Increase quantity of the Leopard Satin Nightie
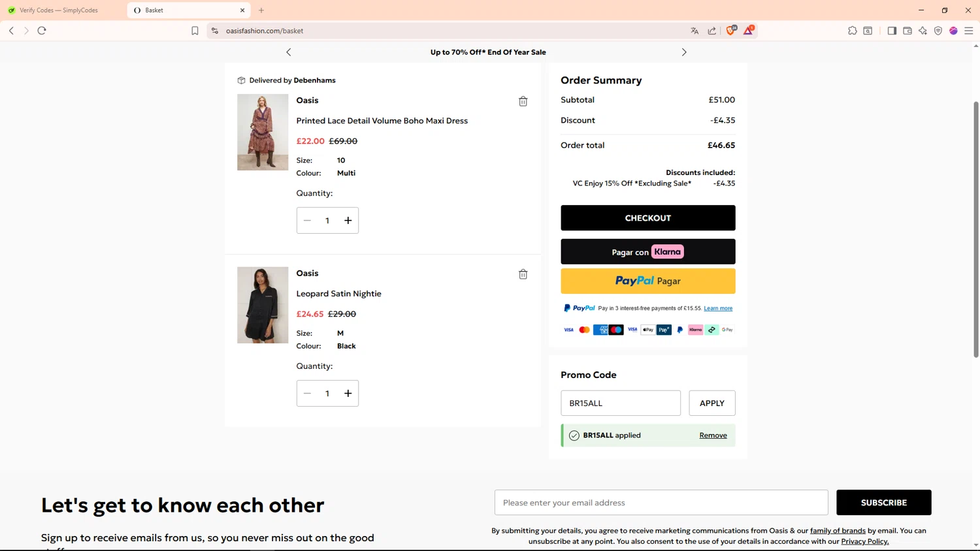Image resolution: width=980 pixels, height=551 pixels. pos(348,394)
